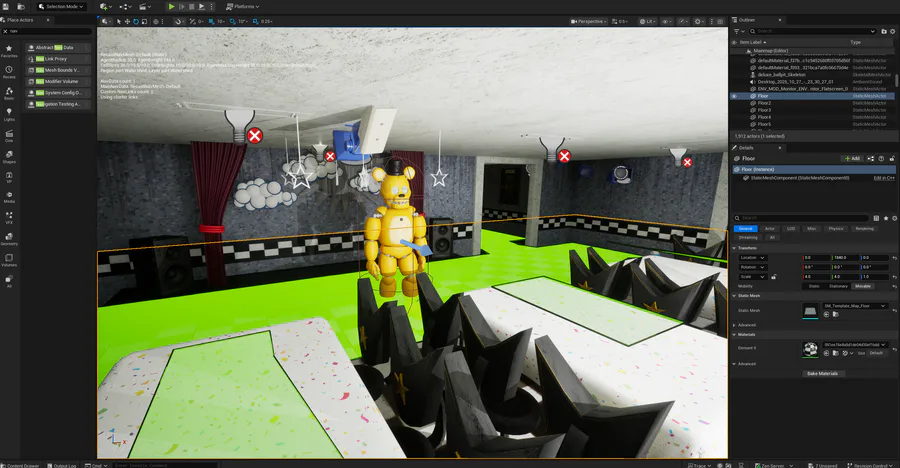Set Mobility to Movable
The height and width of the screenshot is (468, 900).
[x=863, y=286]
